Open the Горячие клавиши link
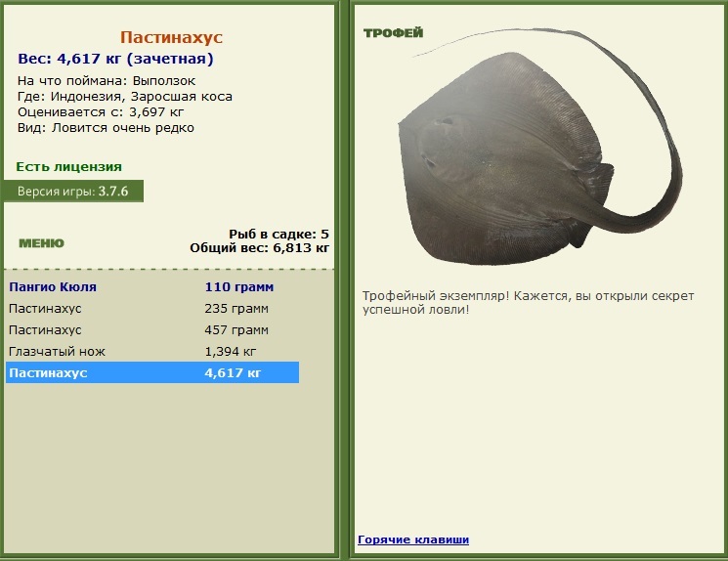Screen dimensions: 728x561 click(x=413, y=539)
